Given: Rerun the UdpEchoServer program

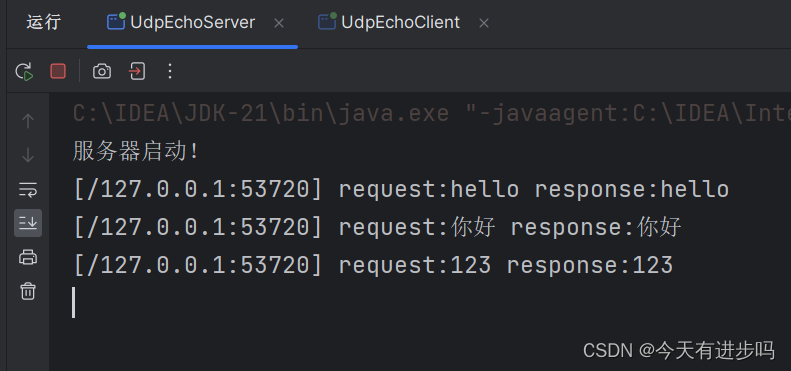Looking at the screenshot, I should pyautogui.click(x=24, y=71).
